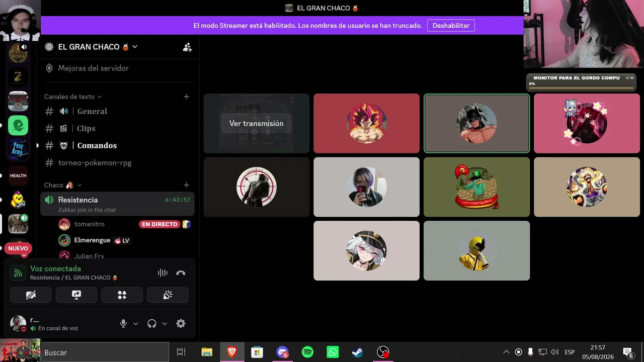644x362 pixels.
Task: Add a new text channel
Action: [x=186, y=97]
